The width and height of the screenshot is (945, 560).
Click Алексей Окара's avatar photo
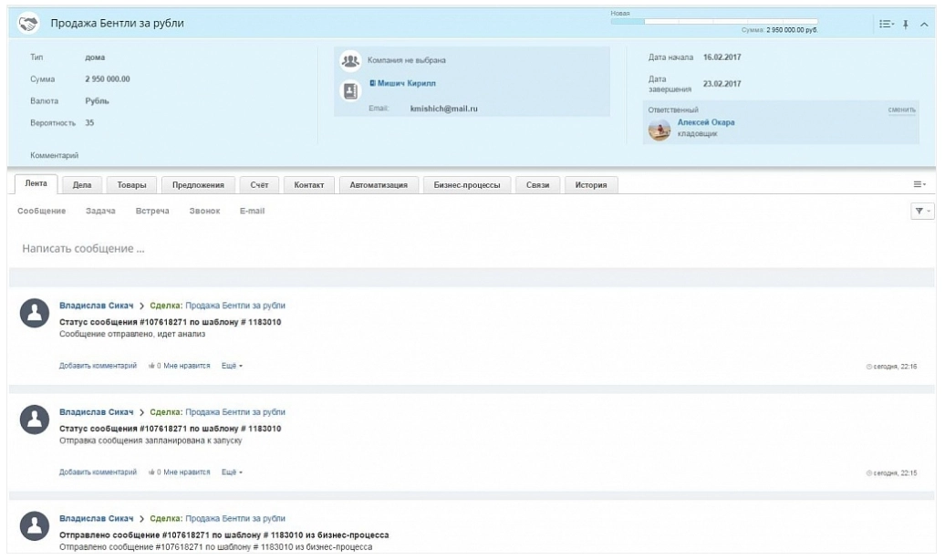point(659,129)
